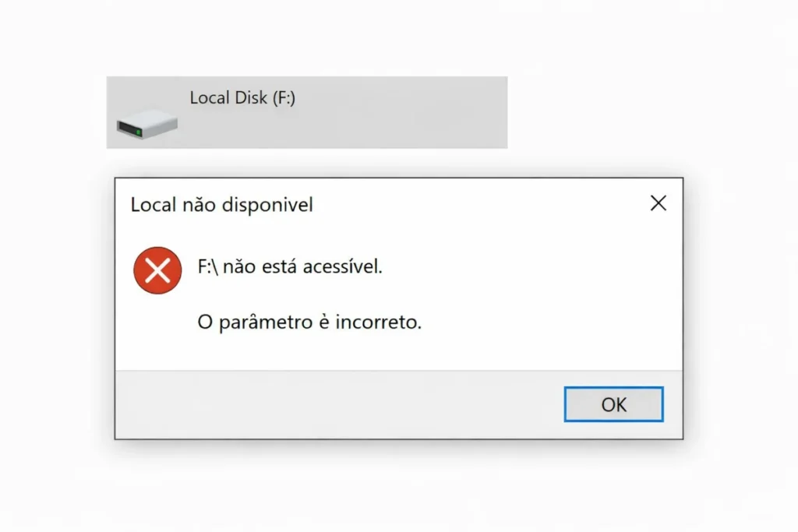Viewport: 798px width, 532px height.
Task: Click the word "disponível" in the dialog title
Action: [267, 205]
